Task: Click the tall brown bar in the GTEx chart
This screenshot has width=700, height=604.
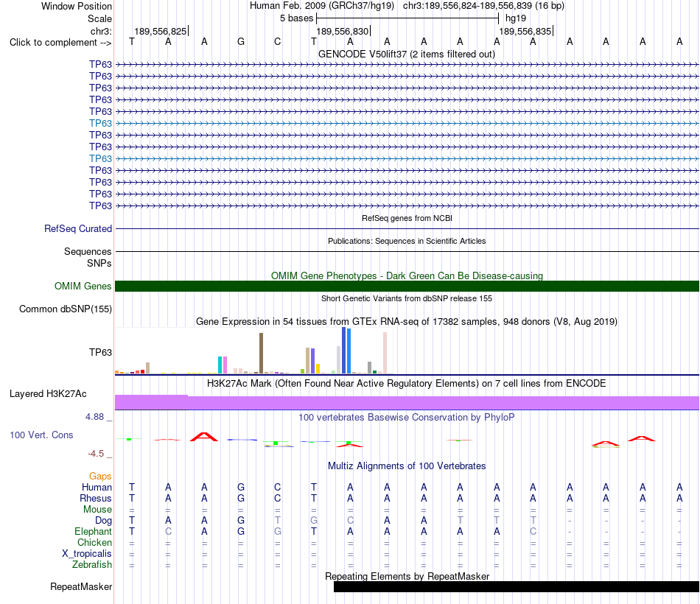Action: pyautogui.click(x=261, y=353)
